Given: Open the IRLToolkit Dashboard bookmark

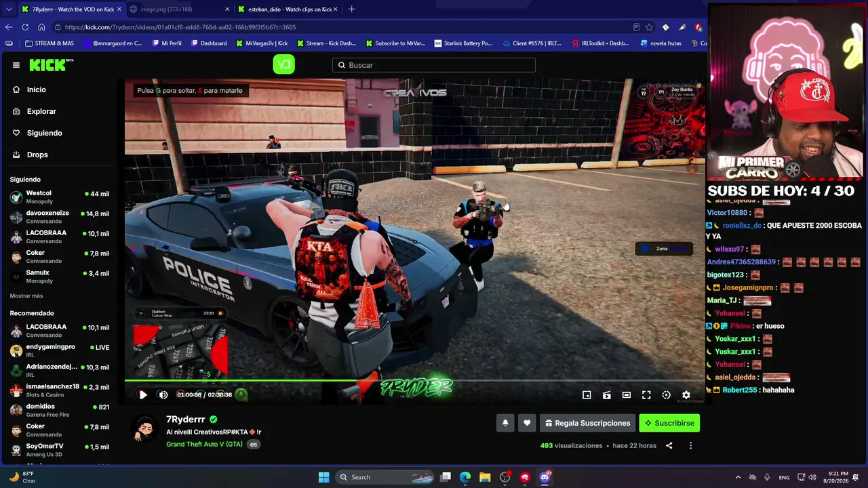Looking at the screenshot, I should (x=601, y=43).
